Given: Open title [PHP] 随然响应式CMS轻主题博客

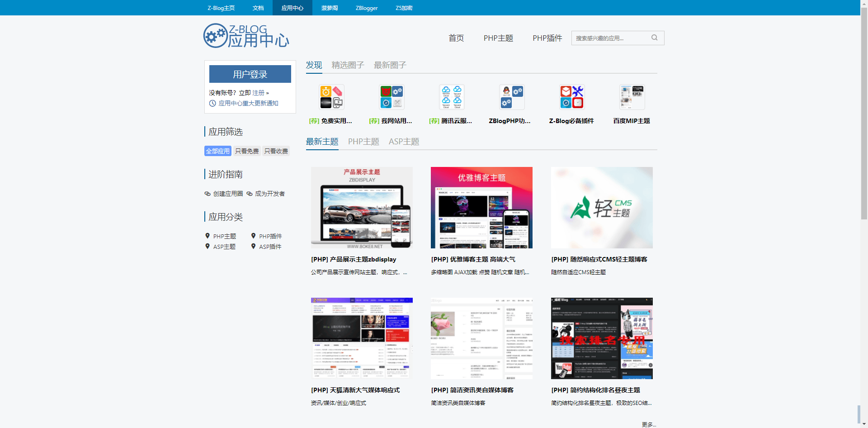Looking at the screenshot, I should coord(599,259).
